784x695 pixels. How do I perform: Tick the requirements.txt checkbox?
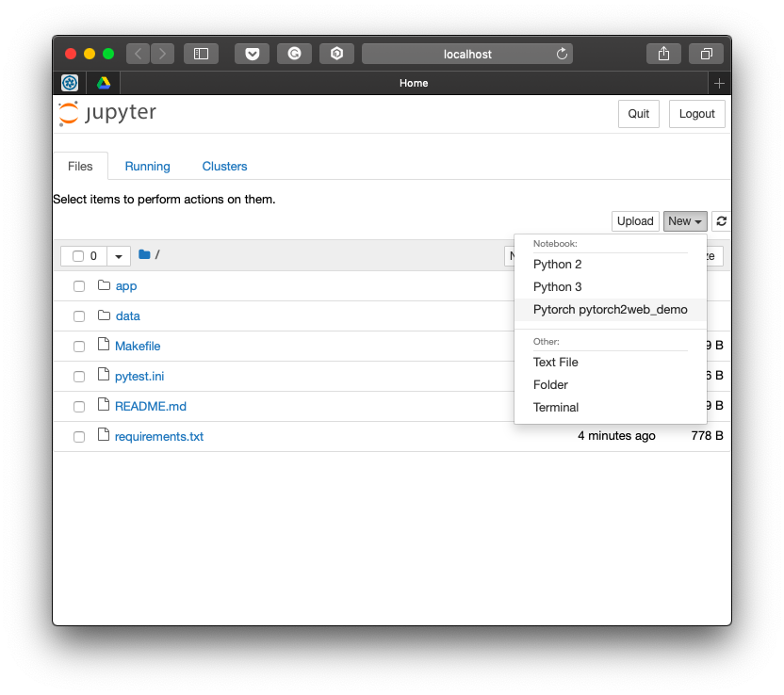tap(79, 437)
